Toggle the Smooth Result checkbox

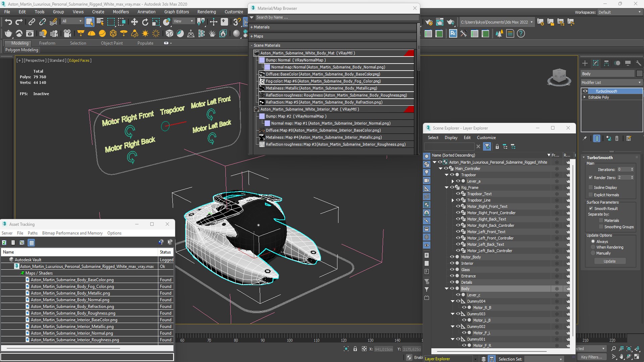pyautogui.click(x=591, y=208)
